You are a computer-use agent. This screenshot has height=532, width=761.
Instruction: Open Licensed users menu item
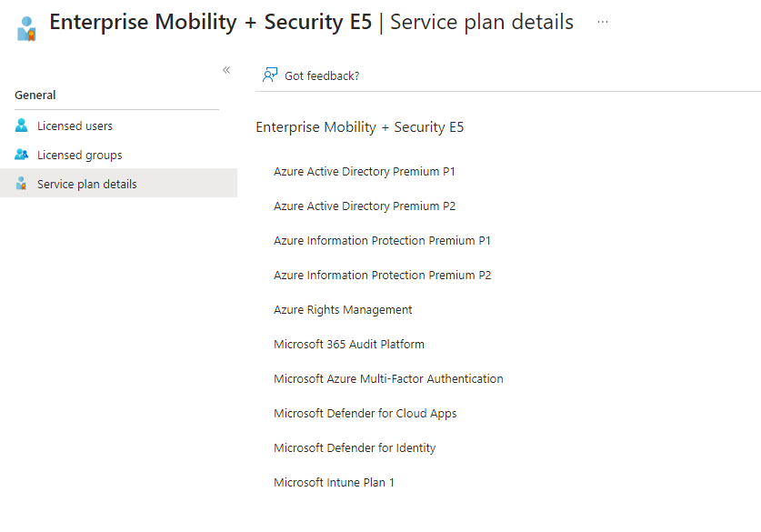tap(75, 126)
